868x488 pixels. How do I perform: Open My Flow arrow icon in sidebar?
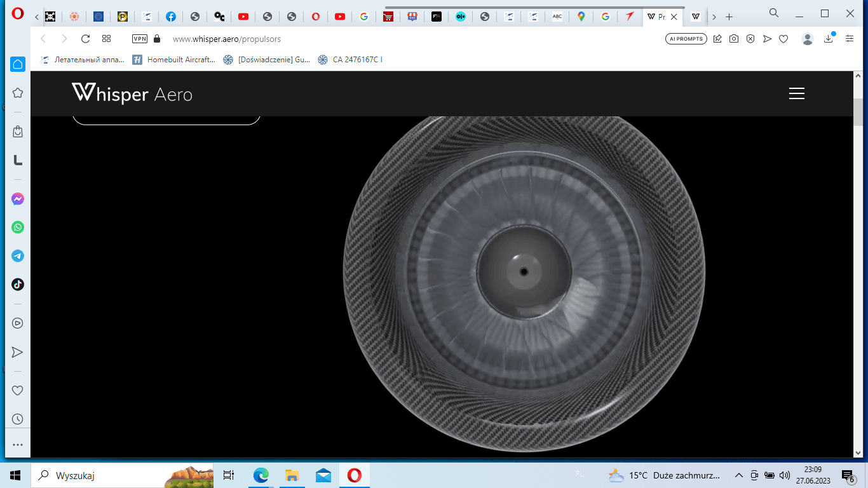(18, 352)
